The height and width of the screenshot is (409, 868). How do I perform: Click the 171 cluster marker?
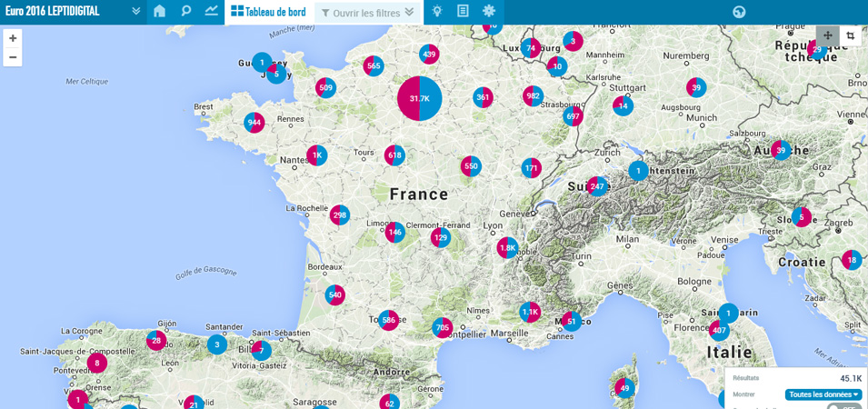click(532, 168)
